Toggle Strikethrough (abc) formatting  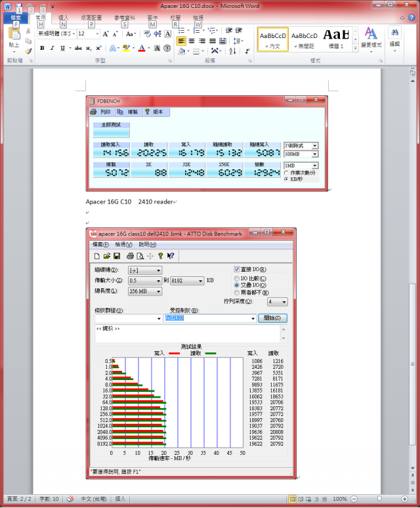point(78,49)
